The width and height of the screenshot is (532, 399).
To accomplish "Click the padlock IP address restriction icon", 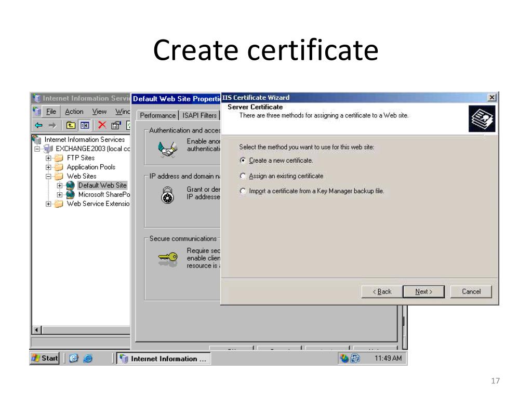I will (168, 195).
